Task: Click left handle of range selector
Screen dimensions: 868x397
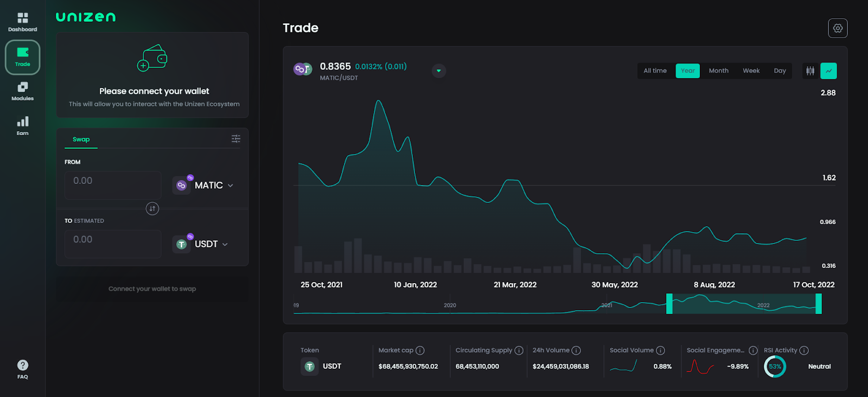Action: [669, 304]
